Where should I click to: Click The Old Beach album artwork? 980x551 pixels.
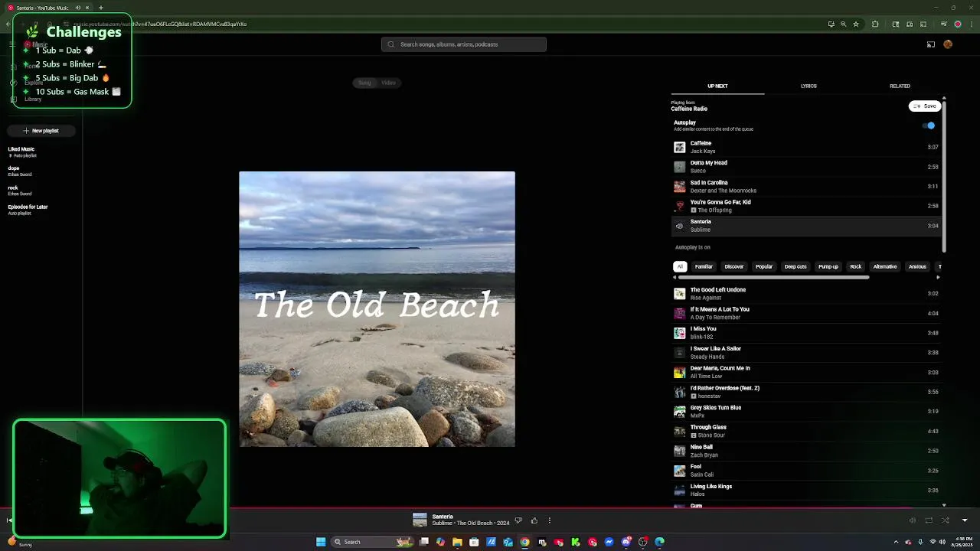[x=377, y=309]
